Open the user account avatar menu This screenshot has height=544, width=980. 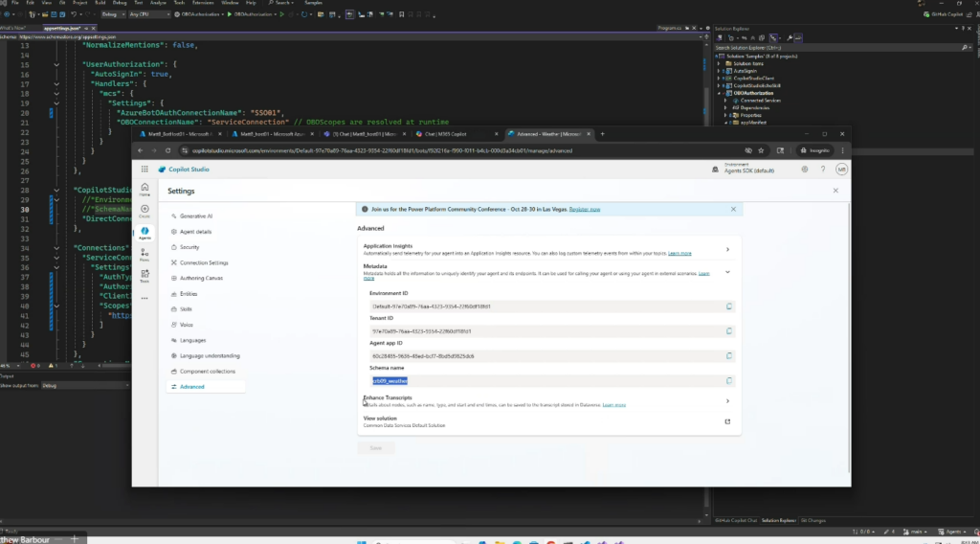coord(841,170)
